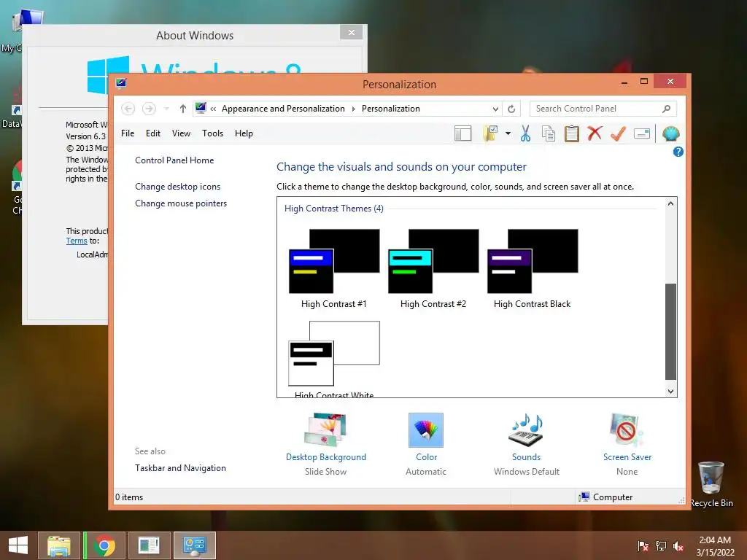Go to Control Panel Home
747x560 pixels.
[x=174, y=160]
